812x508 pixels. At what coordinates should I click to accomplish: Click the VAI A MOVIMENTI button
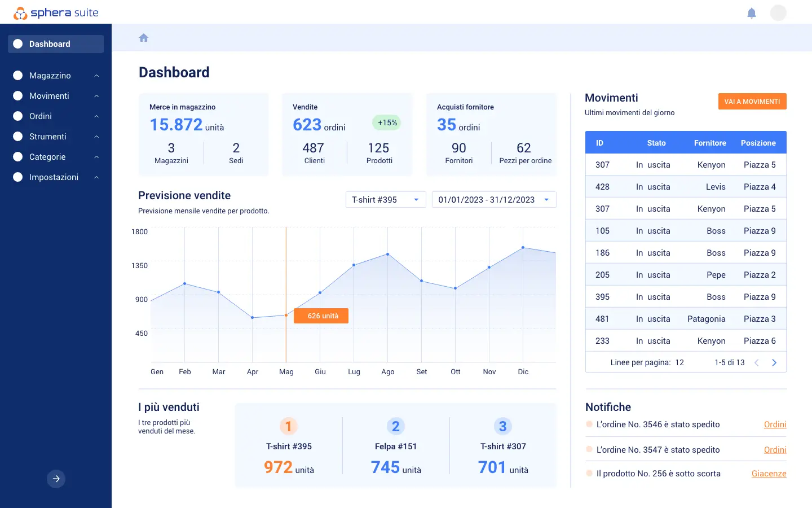tap(752, 102)
